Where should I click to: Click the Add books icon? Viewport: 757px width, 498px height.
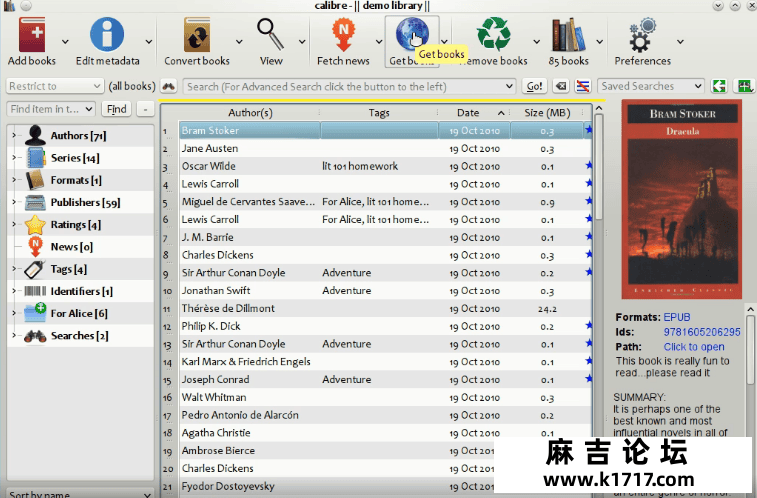(32, 35)
